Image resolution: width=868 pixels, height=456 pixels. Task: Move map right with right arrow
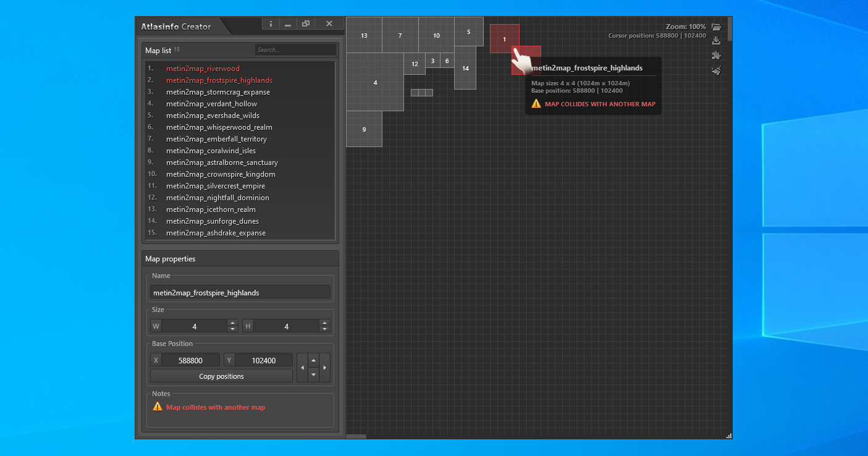coord(325,368)
